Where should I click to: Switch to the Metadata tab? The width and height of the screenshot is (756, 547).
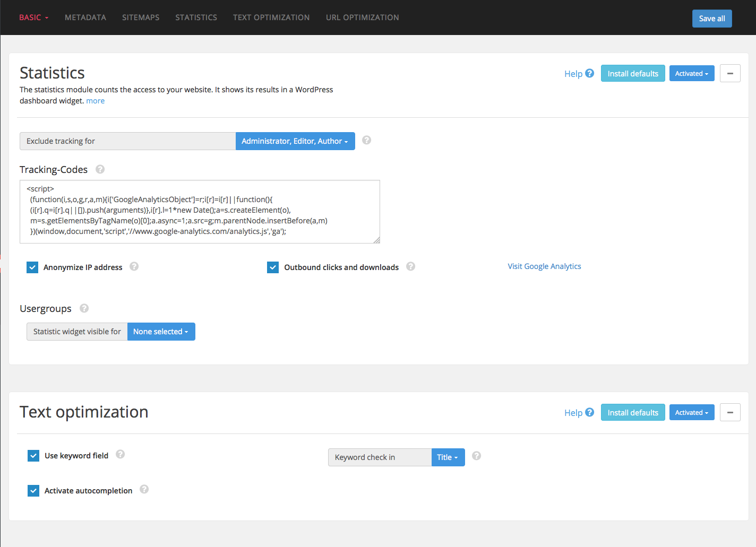click(85, 18)
